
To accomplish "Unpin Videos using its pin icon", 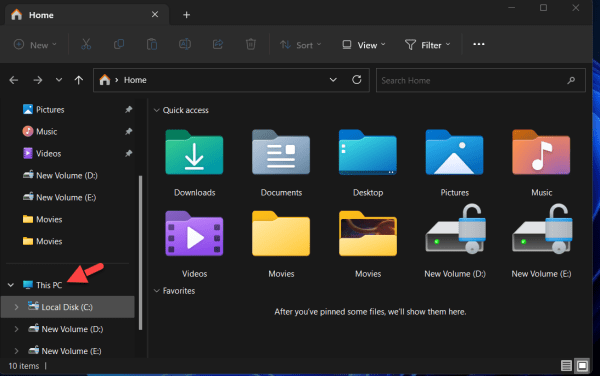I will click(129, 153).
